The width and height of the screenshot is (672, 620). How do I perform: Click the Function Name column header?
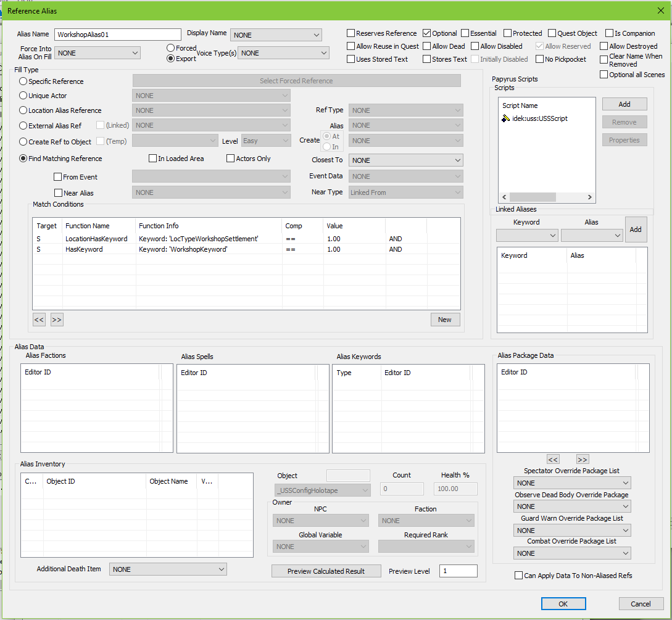tap(87, 226)
